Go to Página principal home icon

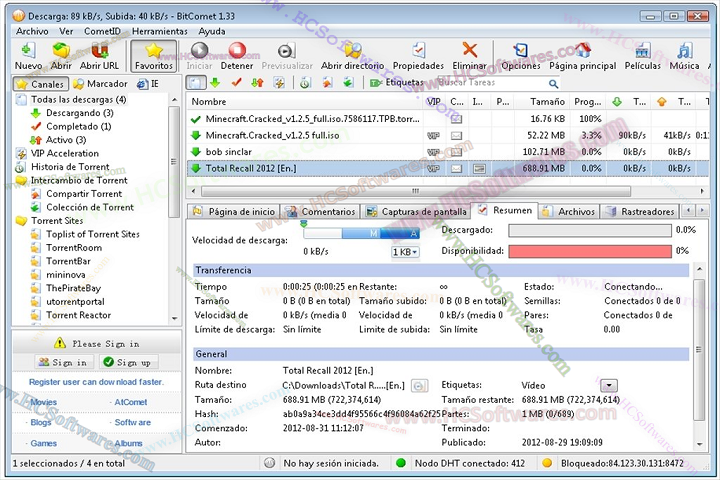pyautogui.click(x=583, y=56)
